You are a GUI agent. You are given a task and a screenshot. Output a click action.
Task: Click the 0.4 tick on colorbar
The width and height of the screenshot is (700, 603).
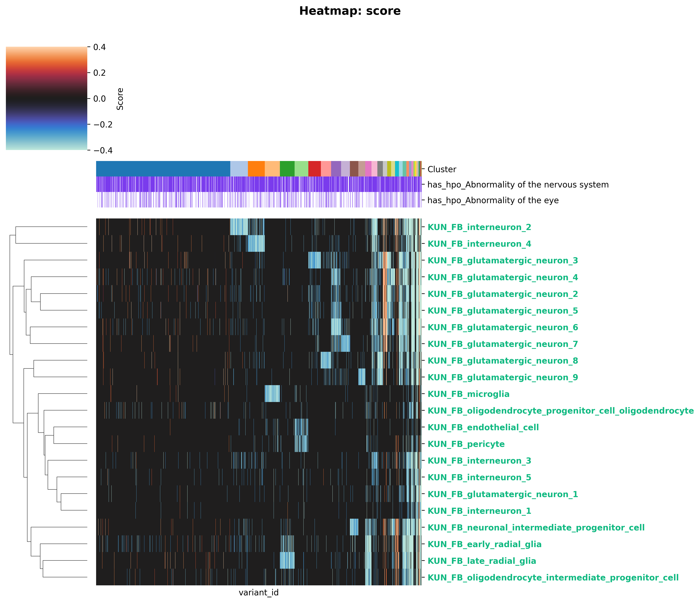point(99,47)
